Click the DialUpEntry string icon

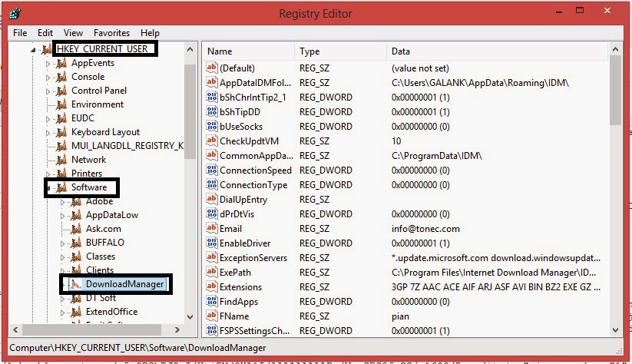point(212,199)
